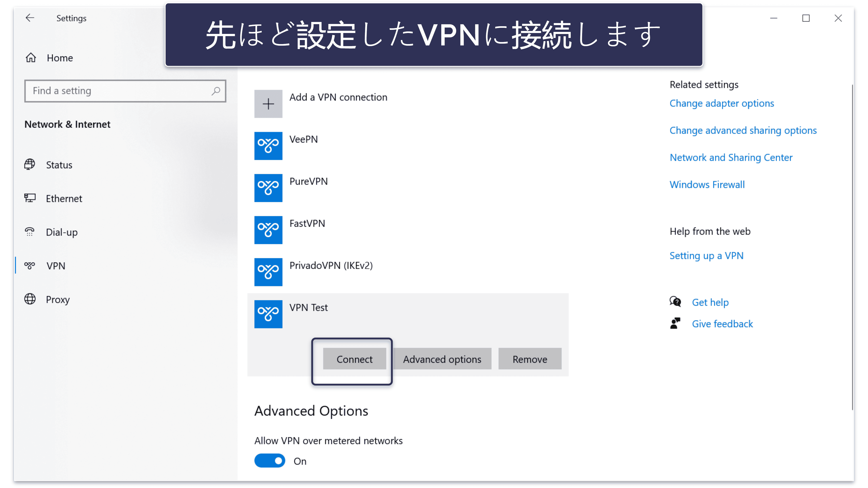The height and width of the screenshot is (488, 868).
Task: Click the PrivadoVPN (IKEv2) icon
Action: [268, 272]
